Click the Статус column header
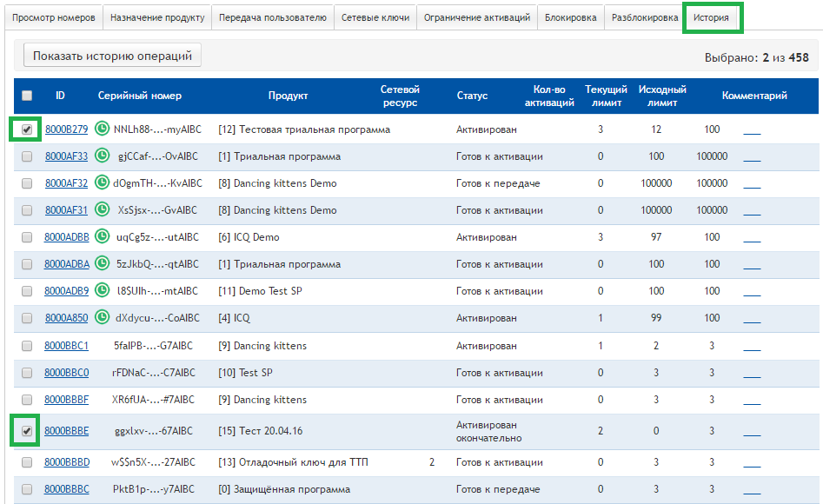 coord(472,96)
